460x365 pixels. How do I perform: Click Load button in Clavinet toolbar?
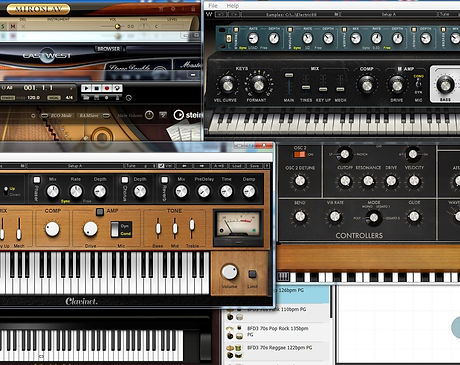point(236,166)
